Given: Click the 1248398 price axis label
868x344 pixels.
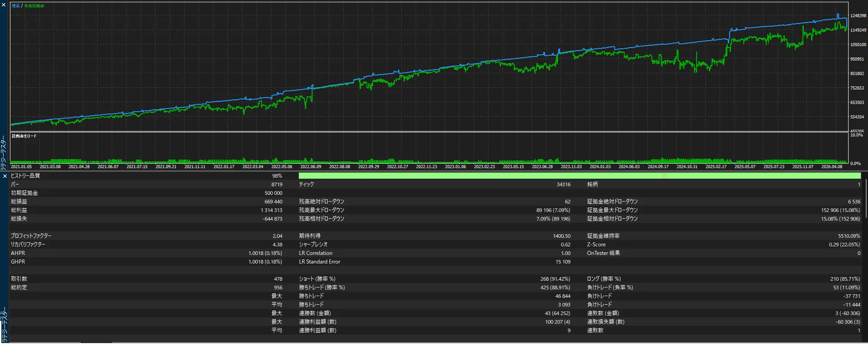Looking at the screenshot, I should 858,16.
